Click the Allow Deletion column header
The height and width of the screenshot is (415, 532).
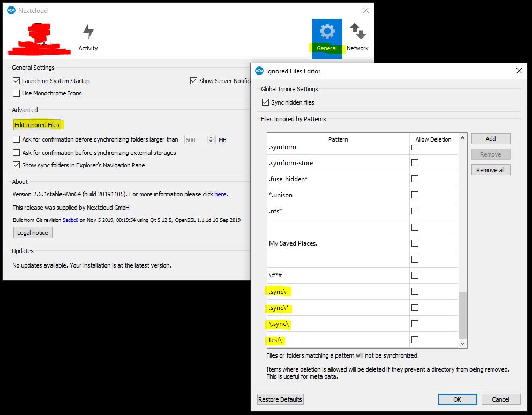[x=433, y=139]
